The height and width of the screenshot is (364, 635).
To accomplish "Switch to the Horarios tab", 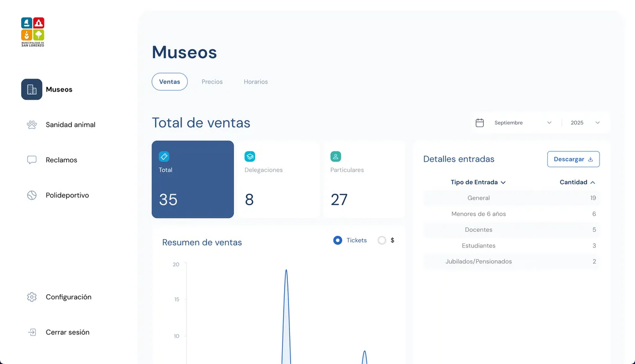I will [x=256, y=82].
